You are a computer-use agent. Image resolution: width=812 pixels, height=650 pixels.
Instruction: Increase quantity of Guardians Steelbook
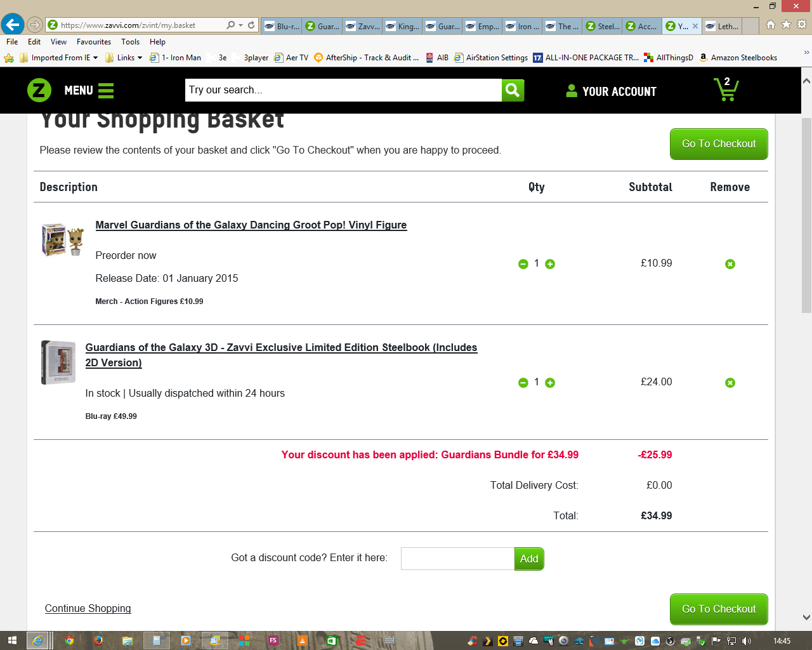550,383
